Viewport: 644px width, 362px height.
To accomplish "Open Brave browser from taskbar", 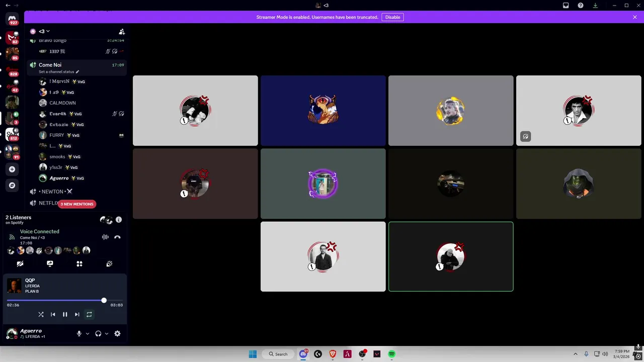I will 333,354.
